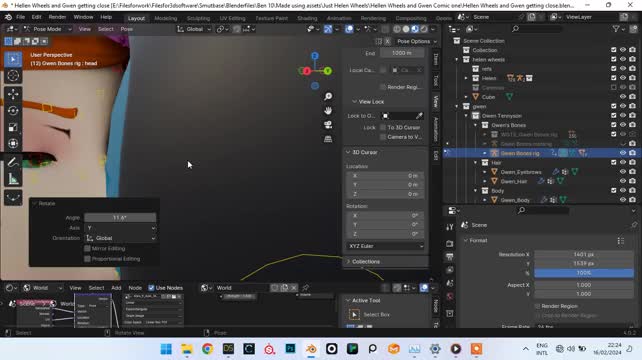642x360 pixels.
Task: Open the Edit menu
Action: pos(36,17)
